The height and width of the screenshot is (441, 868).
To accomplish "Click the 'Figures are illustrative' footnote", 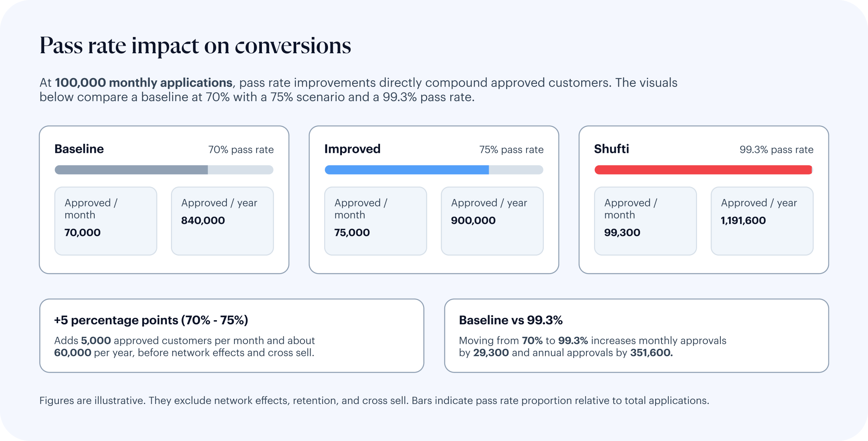I will tap(374, 401).
